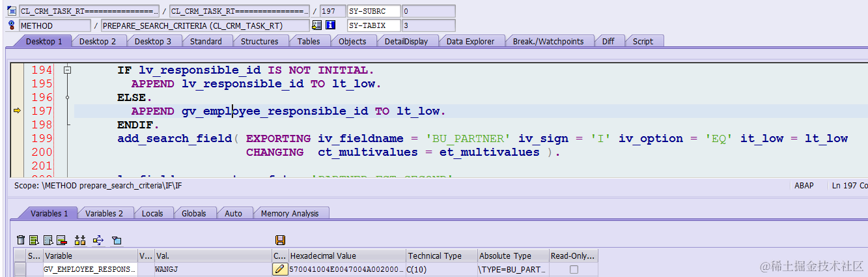Open the Script tab
Viewport: 868px width, 277px height.
coord(643,41)
